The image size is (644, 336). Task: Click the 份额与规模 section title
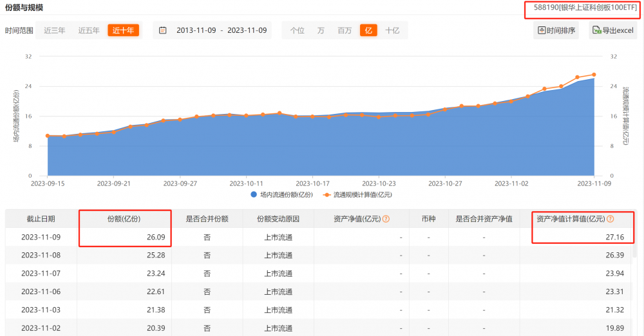[x=24, y=7]
